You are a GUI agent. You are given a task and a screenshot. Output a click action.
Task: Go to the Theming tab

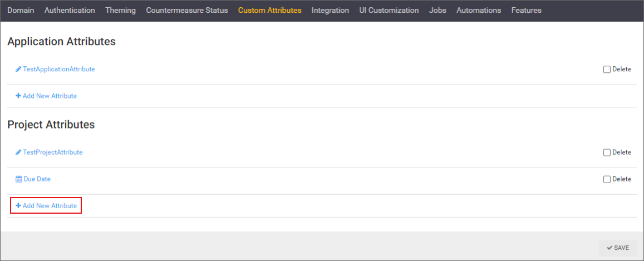pyautogui.click(x=120, y=11)
